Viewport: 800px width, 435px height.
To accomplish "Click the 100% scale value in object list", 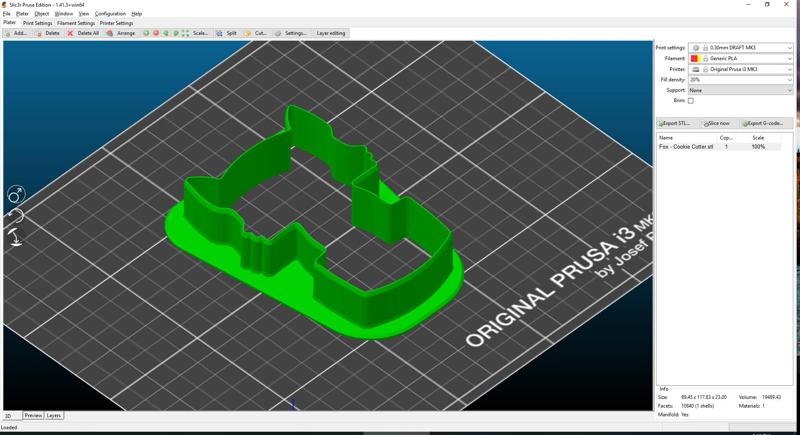I will point(758,146).
